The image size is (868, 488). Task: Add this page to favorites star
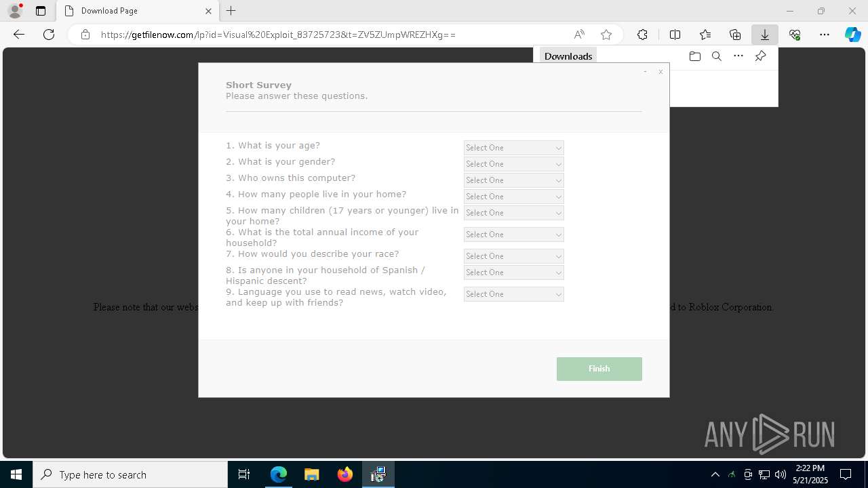[x=606, y=35]
